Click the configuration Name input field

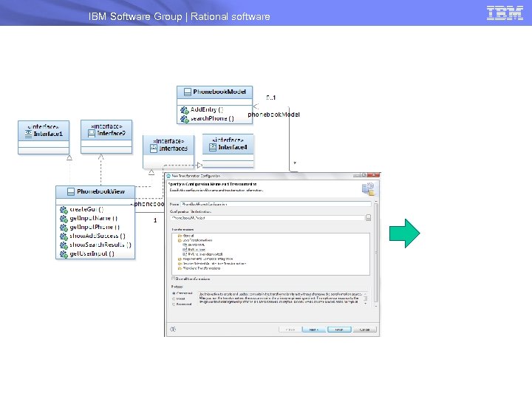(x=276, y=204)
